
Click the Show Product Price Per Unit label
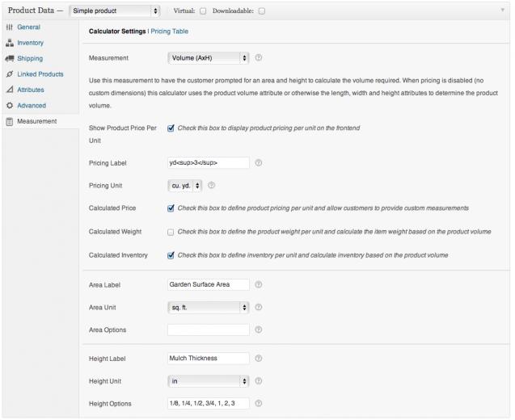coord(123,134)
